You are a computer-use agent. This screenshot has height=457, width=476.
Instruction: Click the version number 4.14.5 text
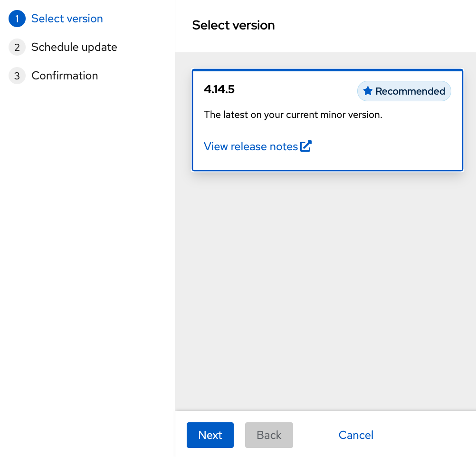[219, 89]
